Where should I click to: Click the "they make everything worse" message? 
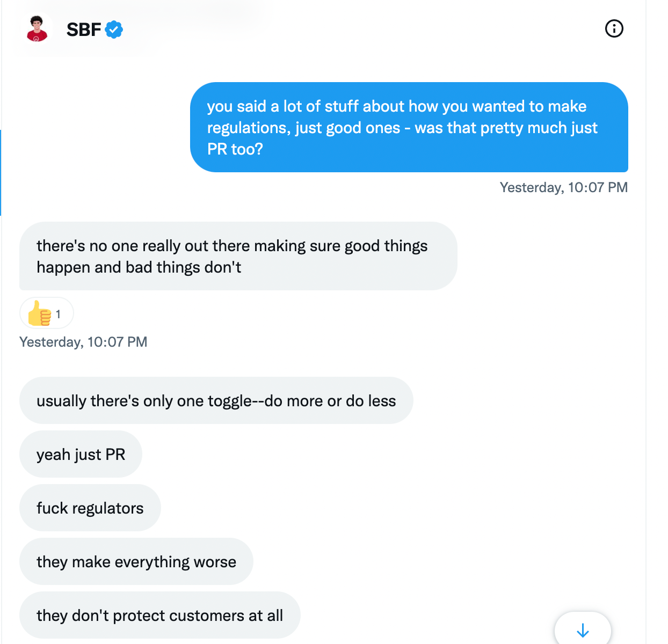(136, 561)
